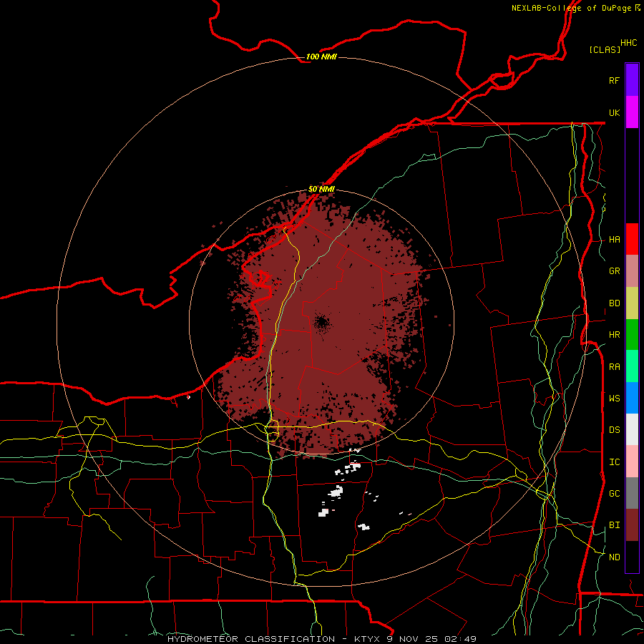This screenshot has height=644, width=644.
Task: Click the ND black legend swatch
Action: [632, 557]
